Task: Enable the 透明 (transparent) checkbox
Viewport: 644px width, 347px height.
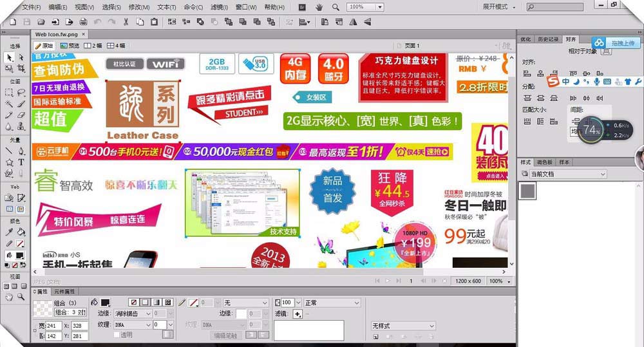Action: click(x=117, y=335)
